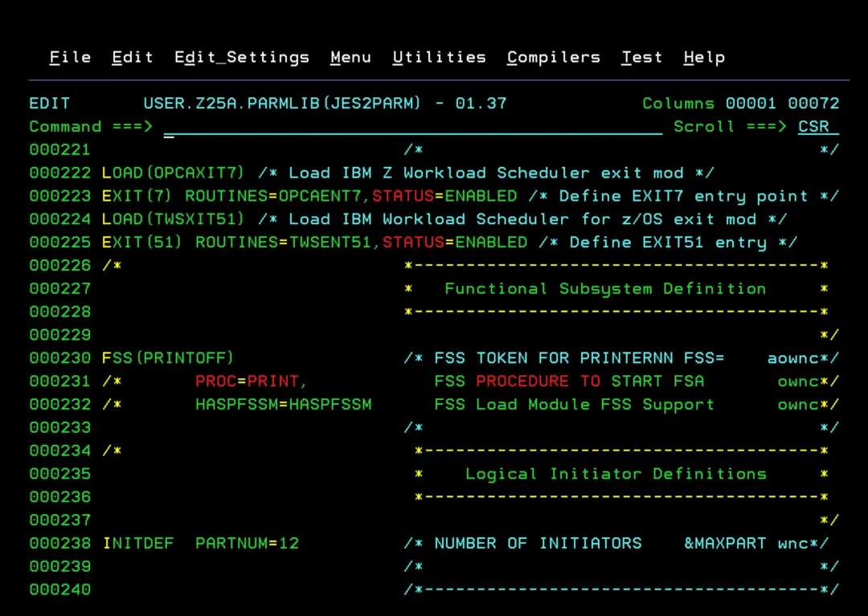Click the 'FSS PROCEDURE TO START FSA' comment
The height and width of the screenshot is (616, 868).
(569, 381)
